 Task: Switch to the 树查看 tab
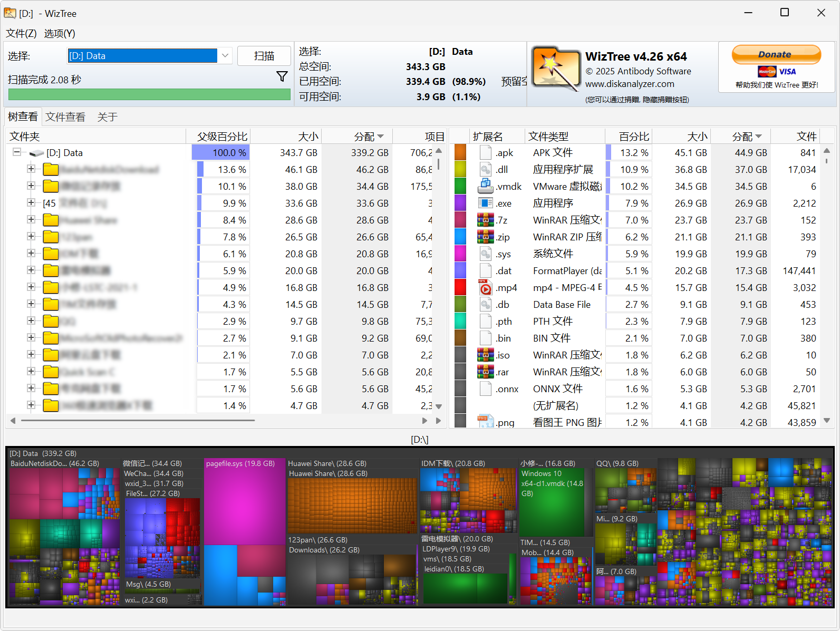23,117
